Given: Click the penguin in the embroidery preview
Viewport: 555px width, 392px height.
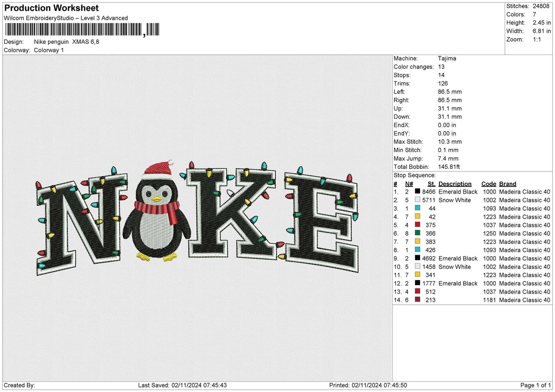Looking at the screenshot, I should [x=157, y=210].
